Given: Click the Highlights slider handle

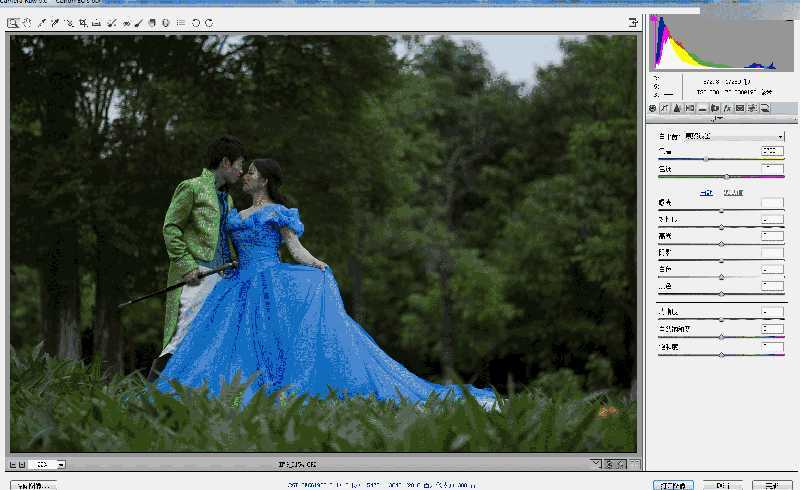Looking at the screenshot, I should 721,244.
